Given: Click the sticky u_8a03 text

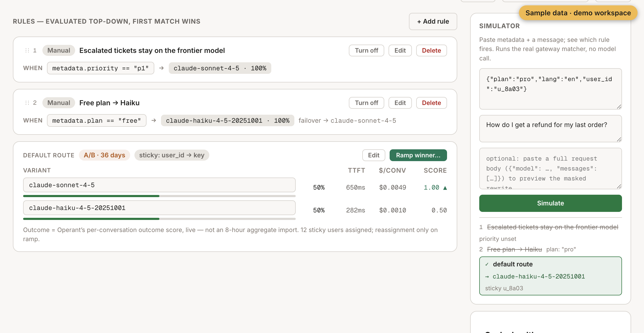Looking at the screenshot, I should (x=504, y=288).
